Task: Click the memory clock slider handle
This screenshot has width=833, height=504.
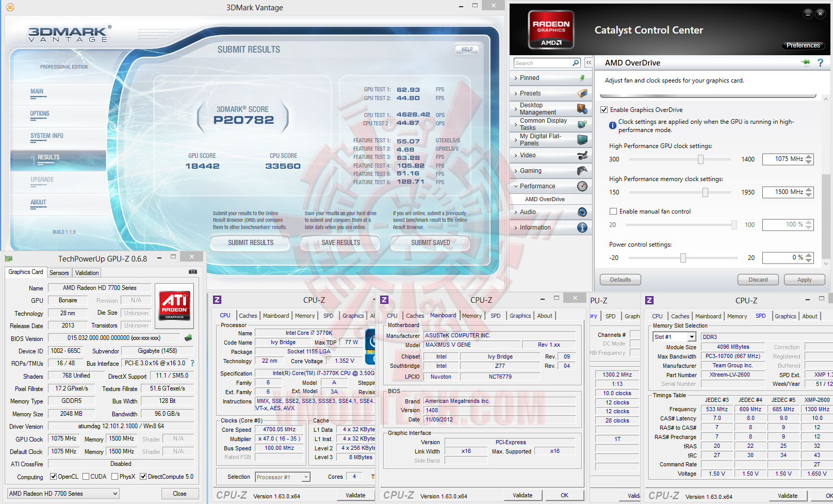Action: pos(705,192)
